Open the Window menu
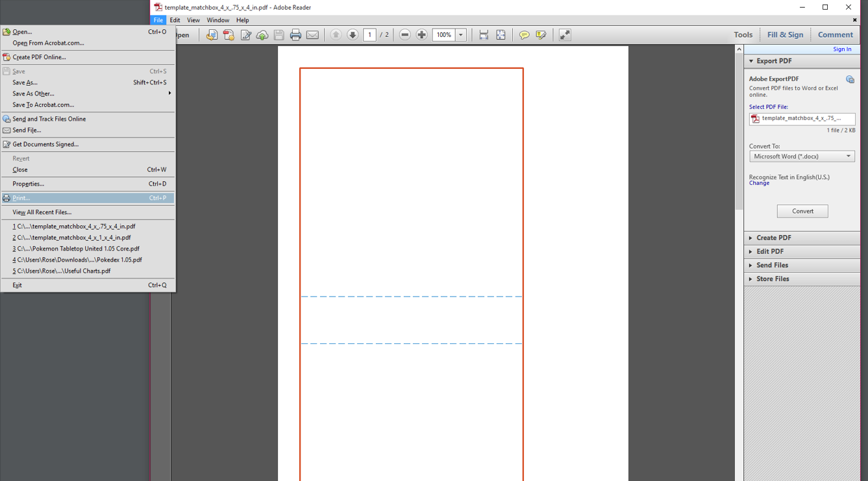868x481 pixels. pos(217,20)
